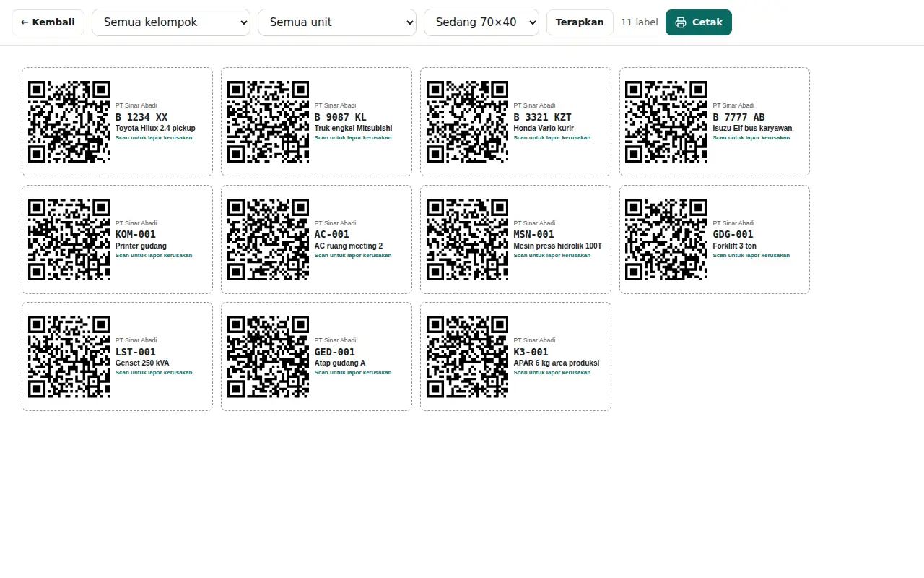This screenshot has height=578, width=924.
Task: Print labels using the Cetak button
Action: pyautogui.click(x=699, y=22)
